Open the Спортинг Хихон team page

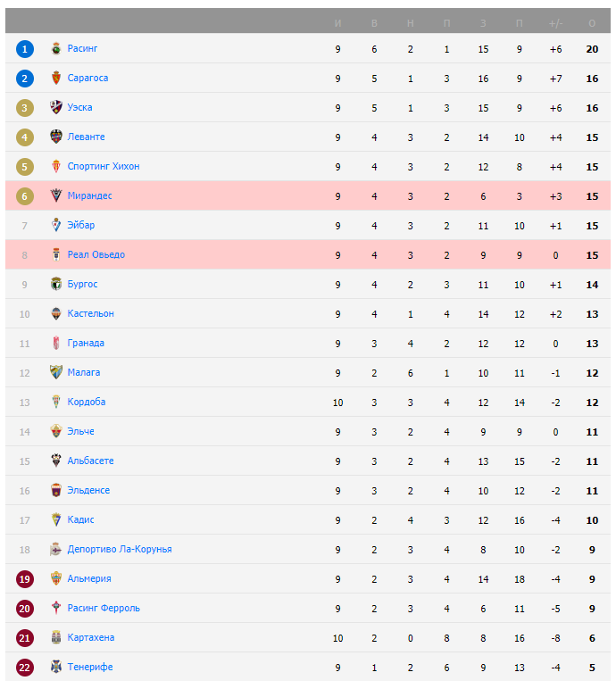point(103,166)
